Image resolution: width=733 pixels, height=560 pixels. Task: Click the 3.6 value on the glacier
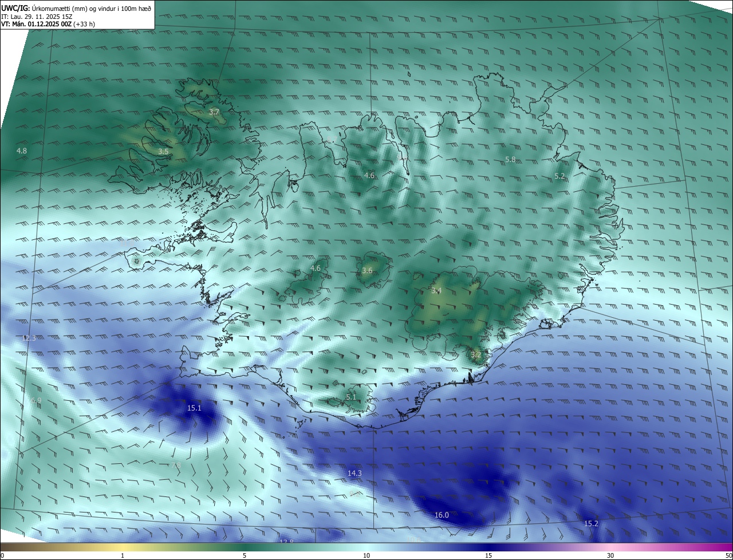[368, 270]
